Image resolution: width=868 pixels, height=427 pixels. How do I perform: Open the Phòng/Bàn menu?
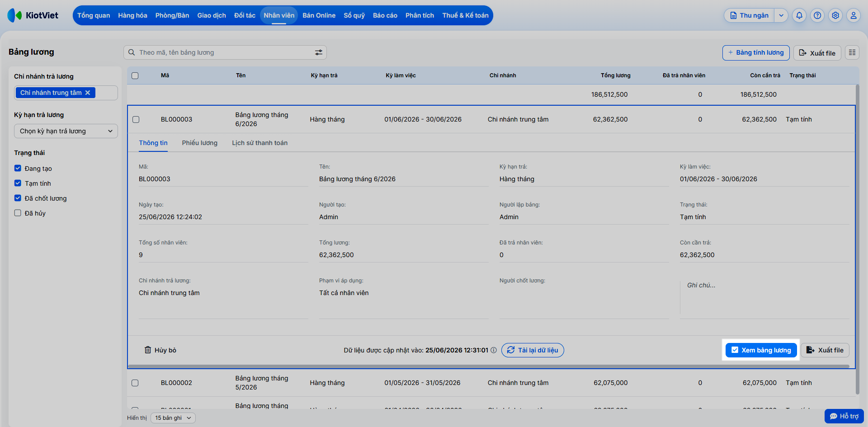pyautogui.click(x=172, y=15)
